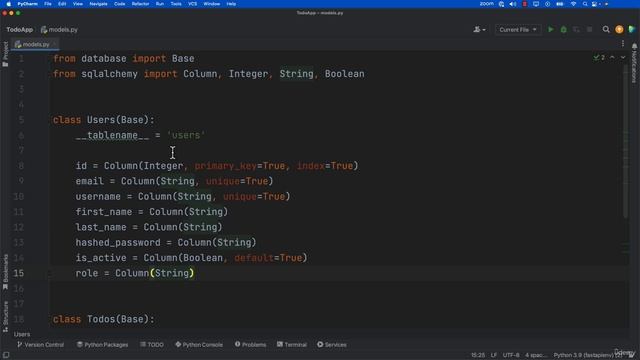This screenshot has height=360, width=640.
Task: Click the 'class Todos(Base):' line
Action: pyautogui.click(x=104, y=319)
